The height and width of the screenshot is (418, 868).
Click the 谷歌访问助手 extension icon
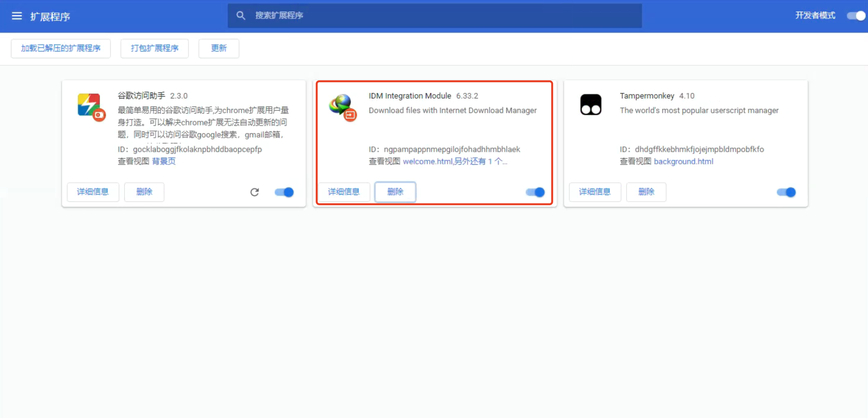(x=91, y=107)
